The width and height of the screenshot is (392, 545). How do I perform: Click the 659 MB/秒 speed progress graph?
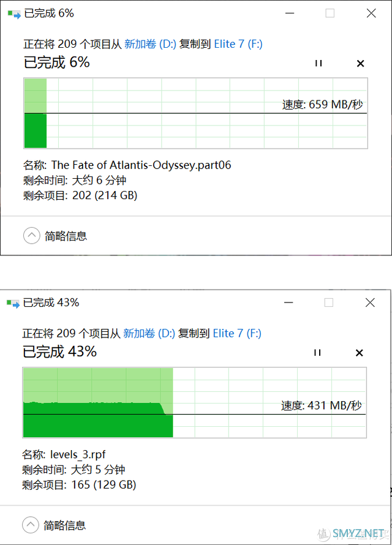[195, 113]
